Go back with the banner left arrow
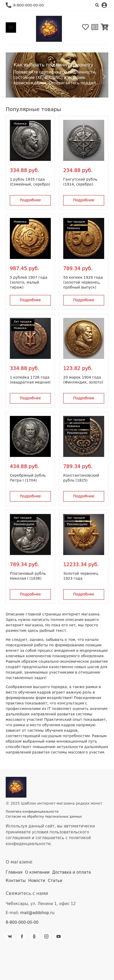Viewport: 114px width, 980px height. pyautogui.click(x=10, y=77)
